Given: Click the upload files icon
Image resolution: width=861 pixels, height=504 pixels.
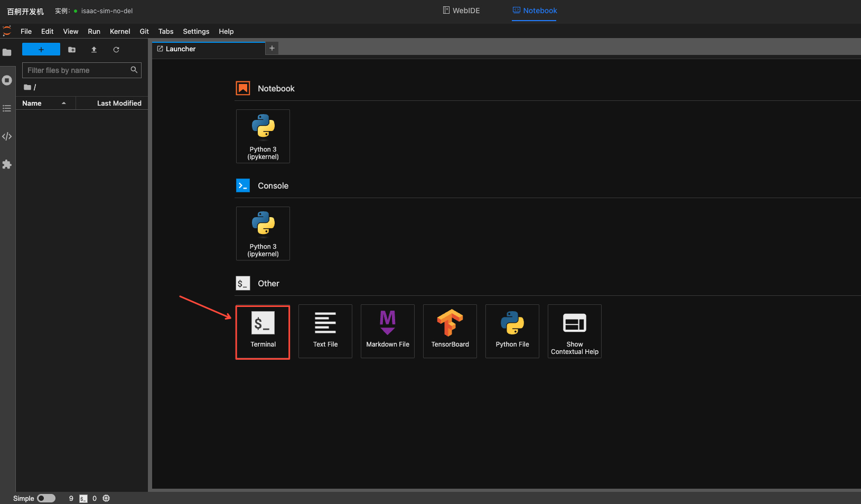Looking at the screenshot, I should [x=94, y=50].
